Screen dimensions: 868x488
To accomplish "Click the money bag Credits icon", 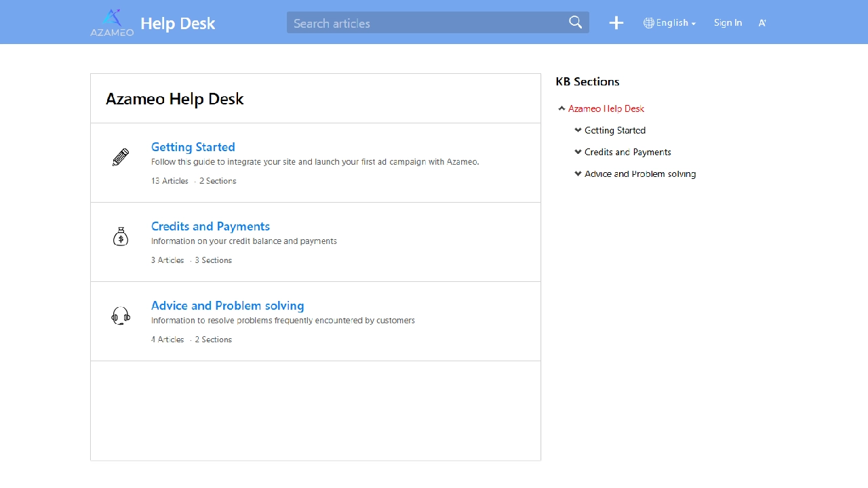I will pos(121,237).
